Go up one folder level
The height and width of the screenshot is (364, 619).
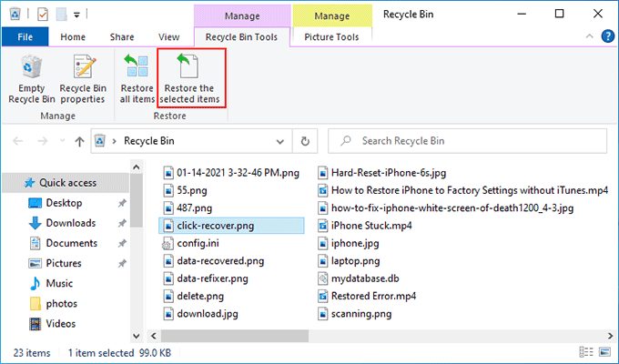[81, 141]
